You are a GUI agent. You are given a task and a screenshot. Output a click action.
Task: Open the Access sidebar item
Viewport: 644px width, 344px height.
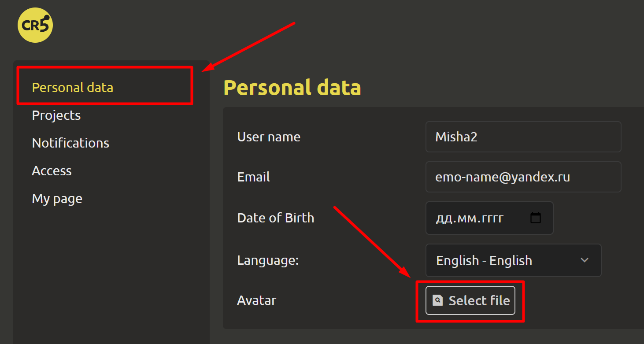[x=52, y=170]
